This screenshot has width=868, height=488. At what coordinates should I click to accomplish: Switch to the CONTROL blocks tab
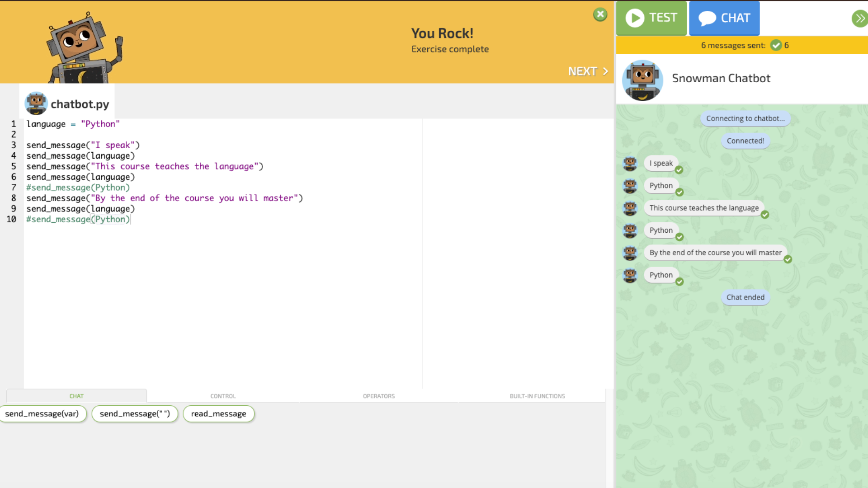pos(223,396)
